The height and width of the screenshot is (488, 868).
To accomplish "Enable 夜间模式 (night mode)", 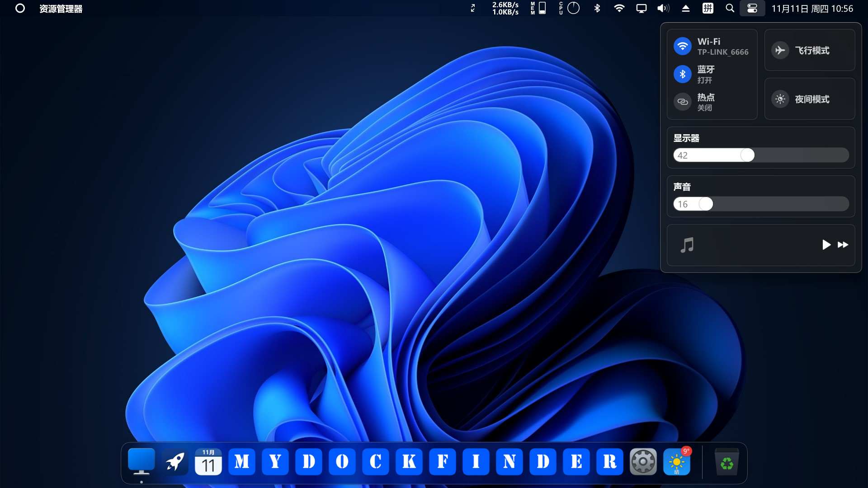I will point(809,99).
